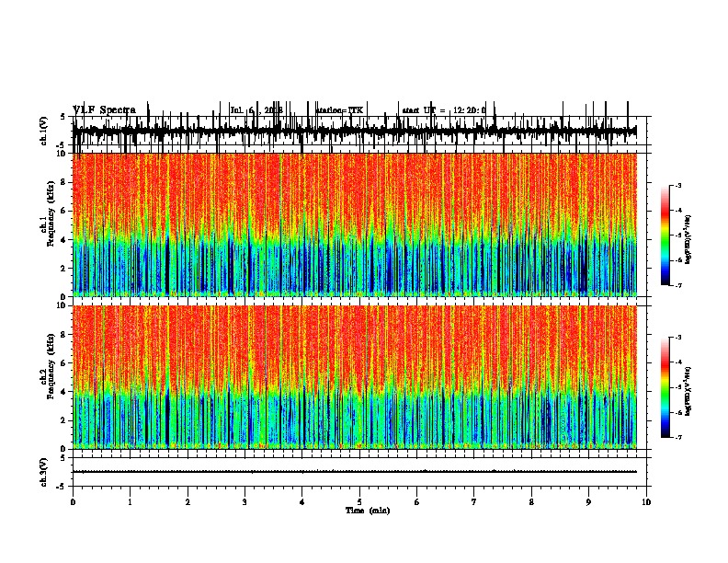Click time axis tick label '10'

coord(646,502)
